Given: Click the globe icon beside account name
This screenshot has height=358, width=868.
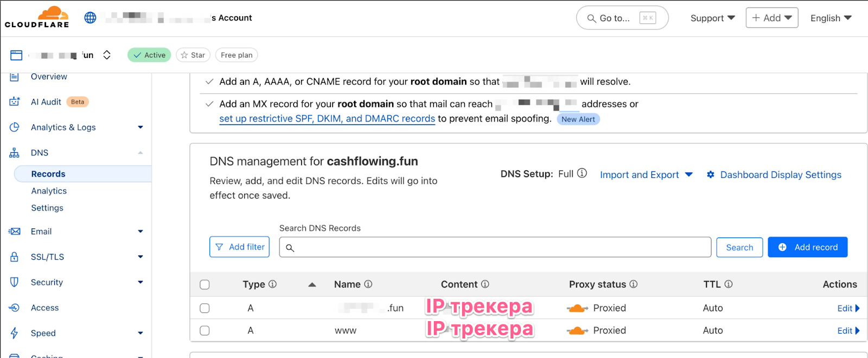Looking at the screenshot, I should (x=90, y=18).
